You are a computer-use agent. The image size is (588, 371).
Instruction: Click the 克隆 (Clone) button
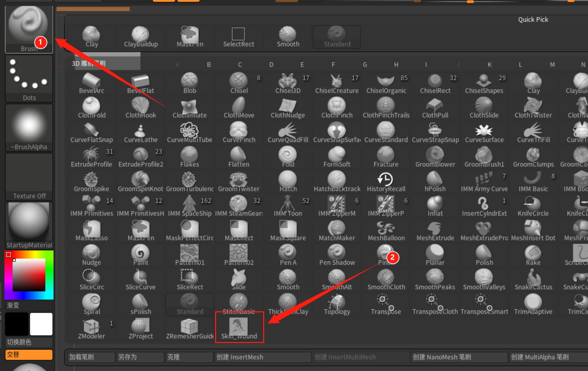pyautogui.click(x=190, y=357)
